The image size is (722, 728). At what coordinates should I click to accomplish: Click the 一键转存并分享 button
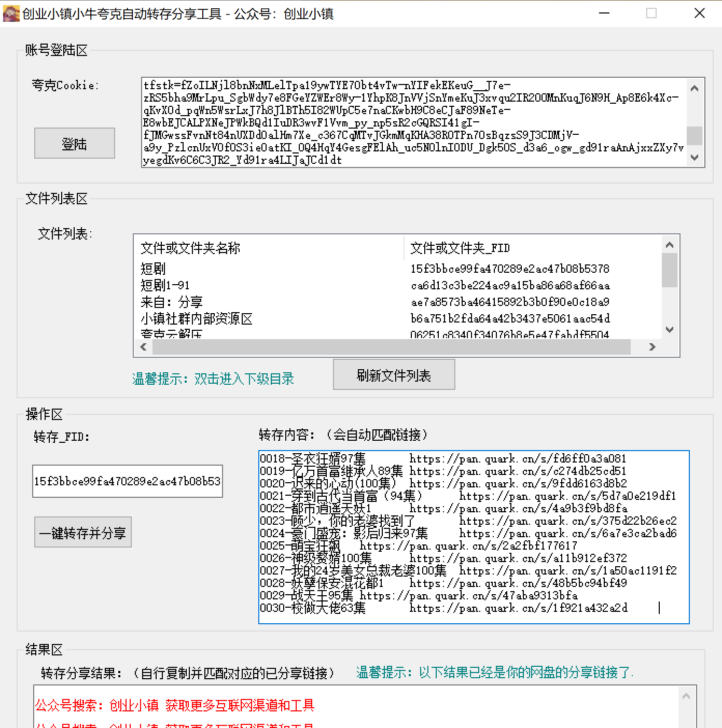(x=83, y=532)
